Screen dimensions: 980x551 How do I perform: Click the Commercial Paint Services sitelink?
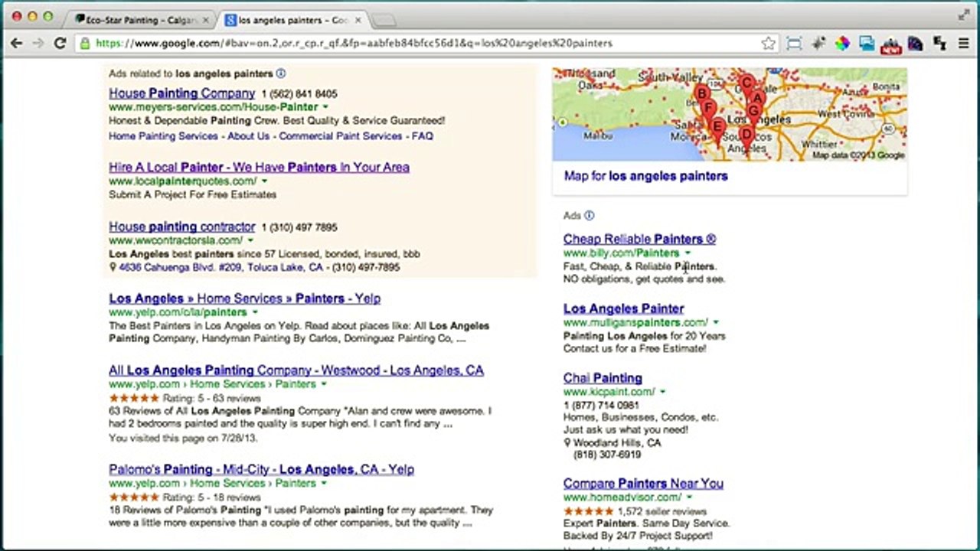pyautogui.click(x=340, y=136)
